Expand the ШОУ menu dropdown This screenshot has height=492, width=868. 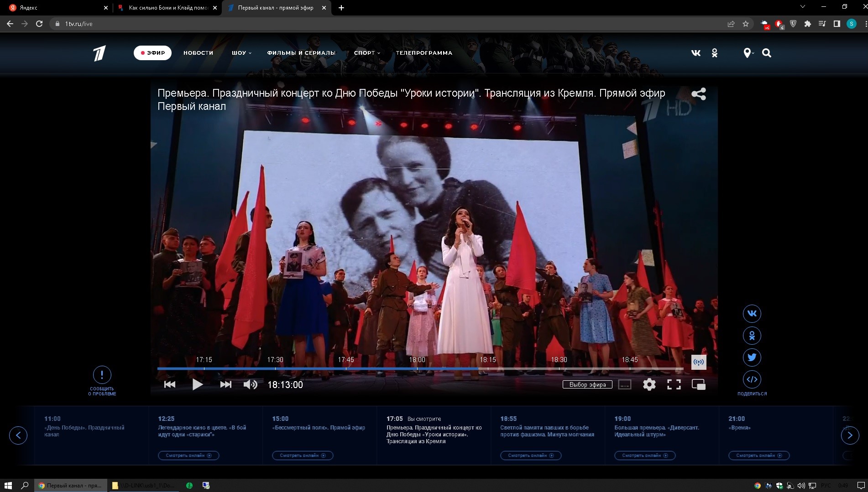pyautogui.click(x=241, y=53)
